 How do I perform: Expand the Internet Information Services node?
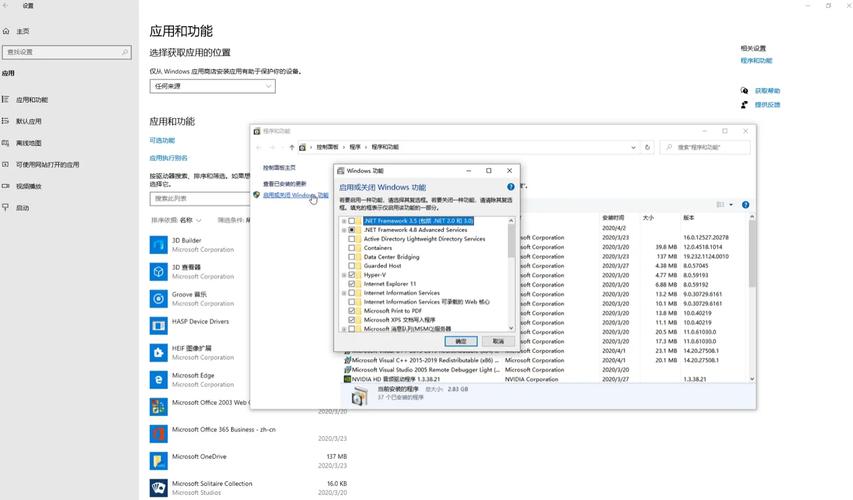click(344, 293)
